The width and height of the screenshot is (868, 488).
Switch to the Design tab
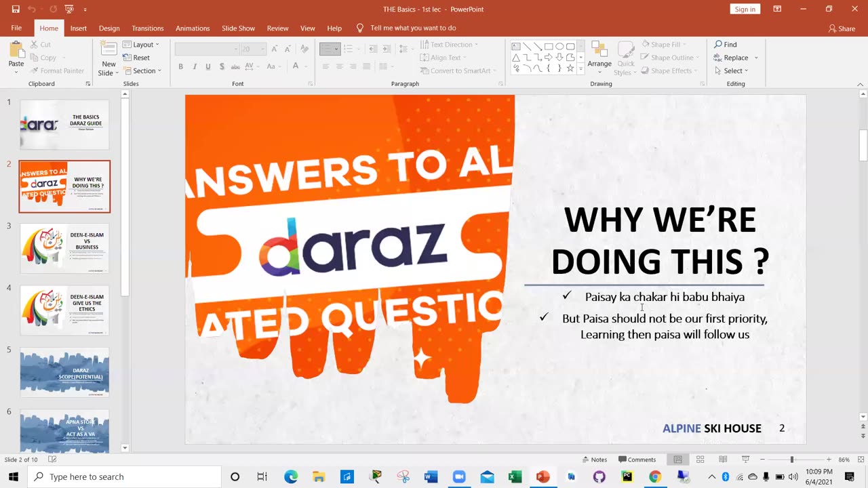click(x=109, y=28)
